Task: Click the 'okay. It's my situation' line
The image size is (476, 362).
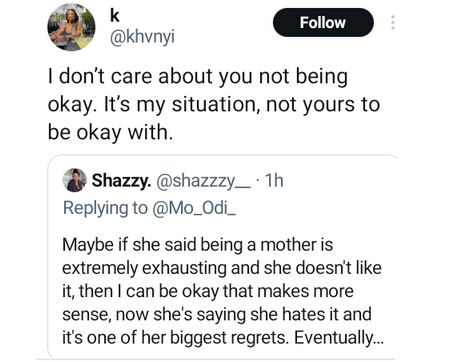Action: [x=214, y=105]
